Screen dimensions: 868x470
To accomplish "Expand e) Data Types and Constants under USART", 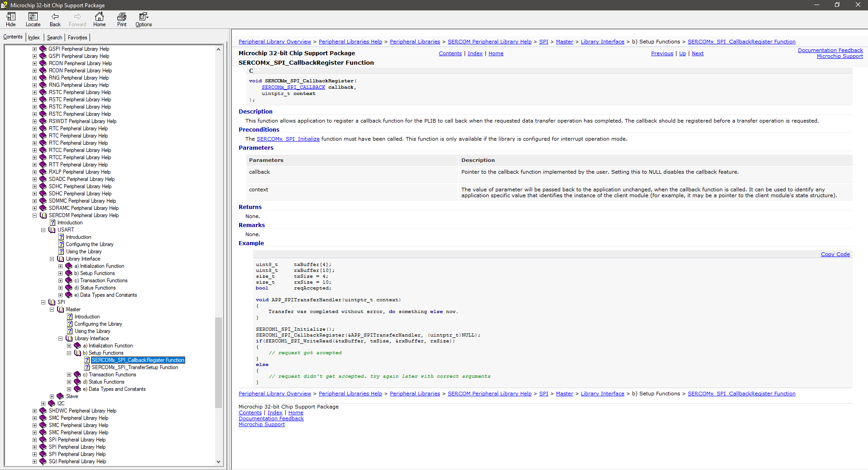I will point(61,295).
